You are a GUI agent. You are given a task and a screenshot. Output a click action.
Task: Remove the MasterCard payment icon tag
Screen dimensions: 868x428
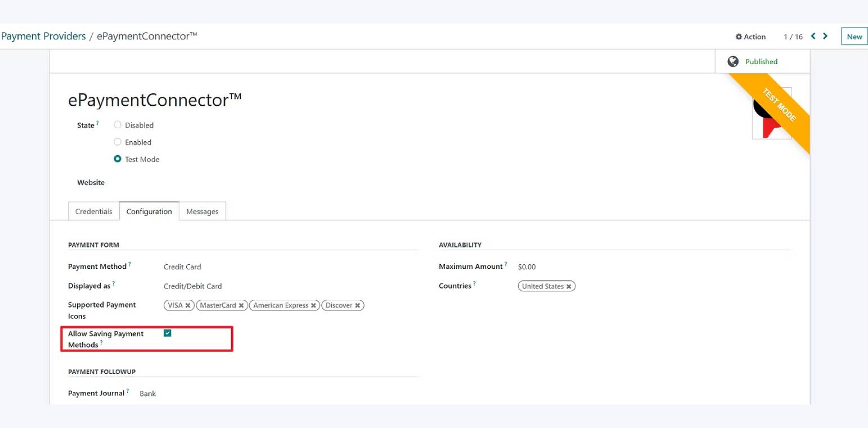pos(241,305)
